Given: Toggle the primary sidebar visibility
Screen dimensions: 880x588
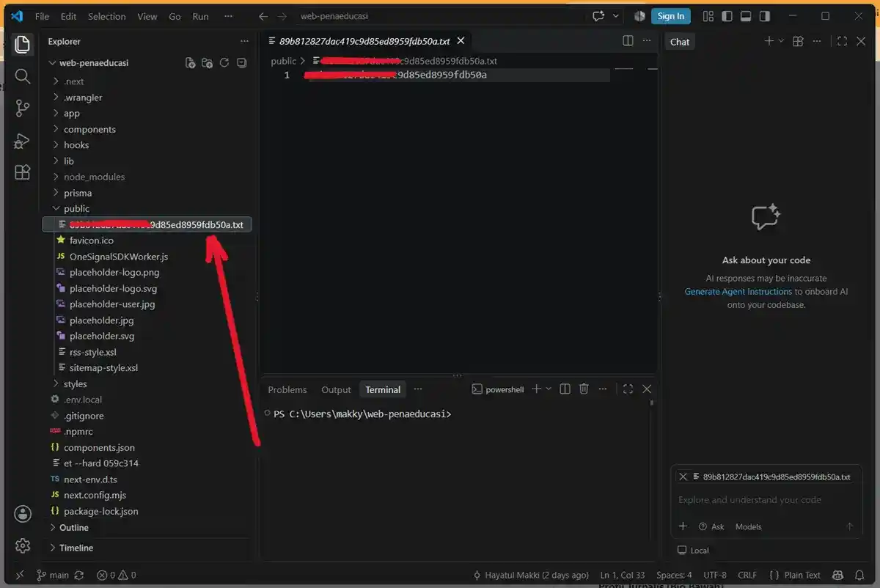Looking at the screenshot, I should click(x=727, y=16).
